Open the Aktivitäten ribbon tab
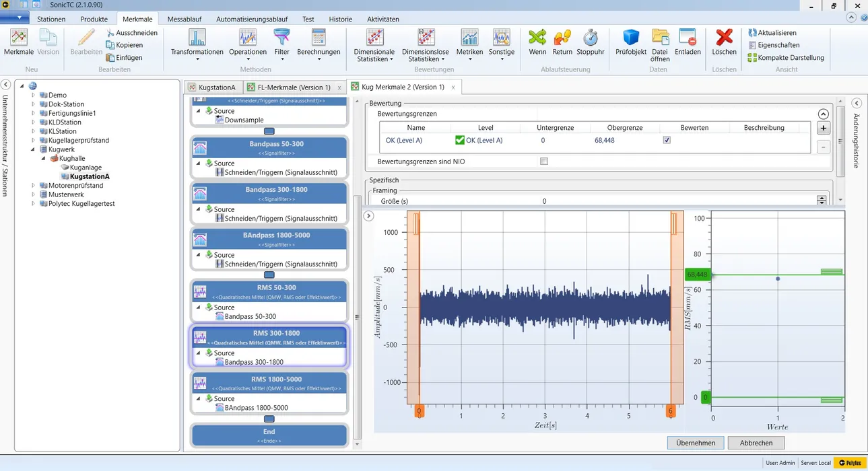Viewport: 868px width, 471px height. click(383, 19)
